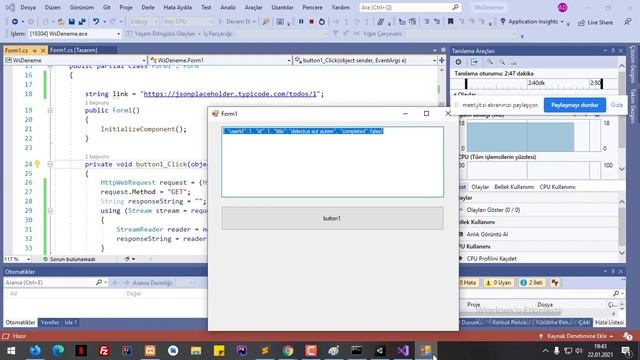The image size is (640, 360).
Task: Open the Araçlar menu
Action: (253, 7)
